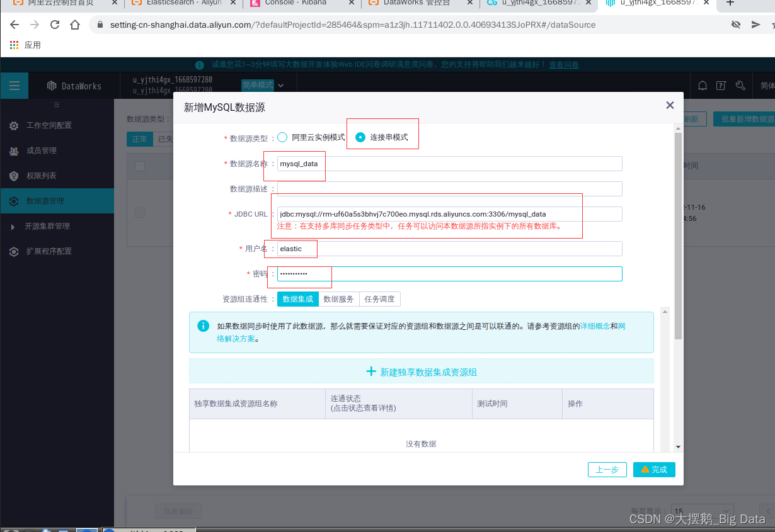Select 阿里云实例模式 radio button
The height and width of the screenshot is (532, 775).
coord(282,137)
